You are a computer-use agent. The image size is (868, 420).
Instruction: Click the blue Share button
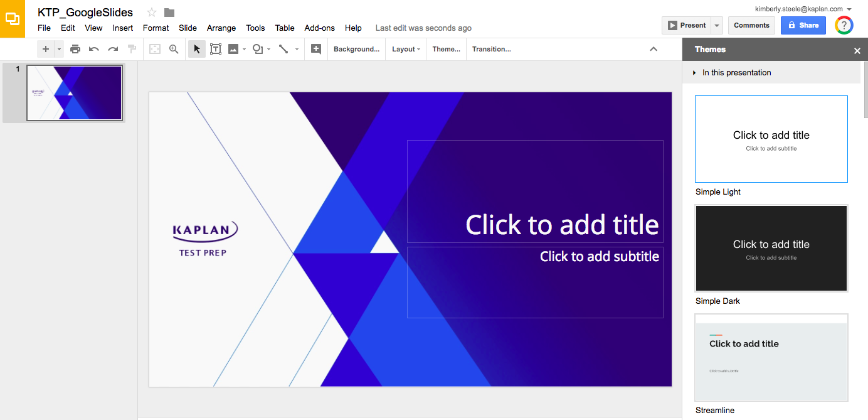point(803,26)
